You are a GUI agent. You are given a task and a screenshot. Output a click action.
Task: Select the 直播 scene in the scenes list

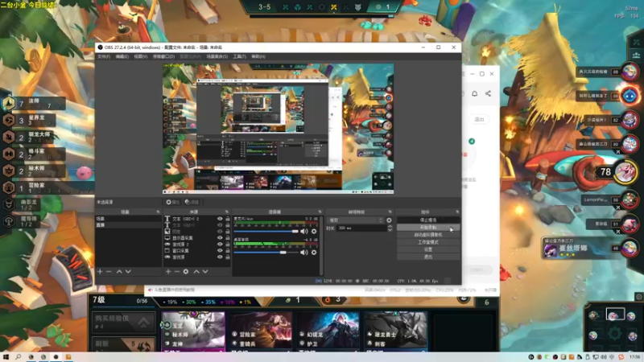(128, 225)
